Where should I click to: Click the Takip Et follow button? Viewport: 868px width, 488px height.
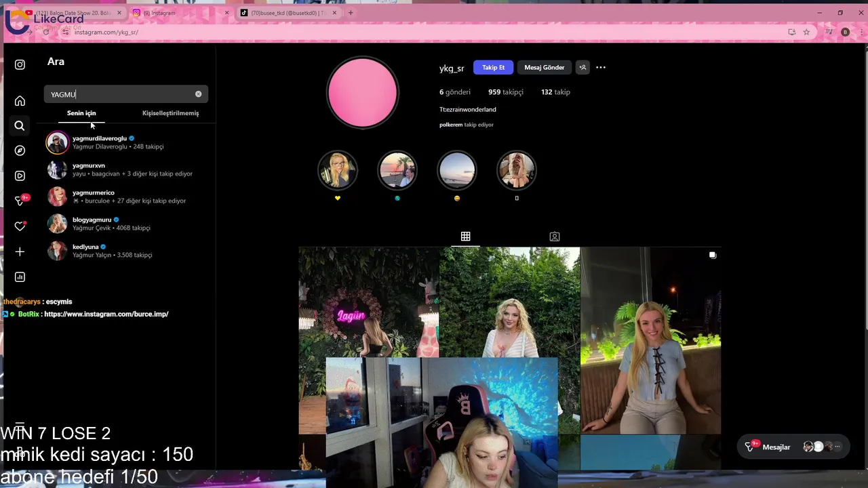click(x=493, y=67)
